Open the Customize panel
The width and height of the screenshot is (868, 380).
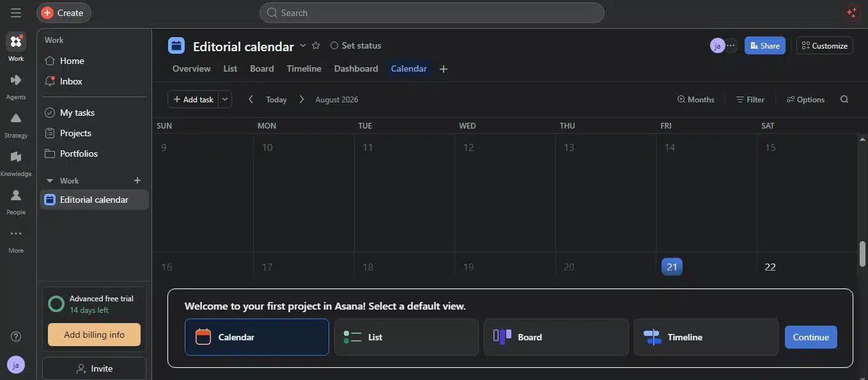pyautogui.click(x=825, y=45)
